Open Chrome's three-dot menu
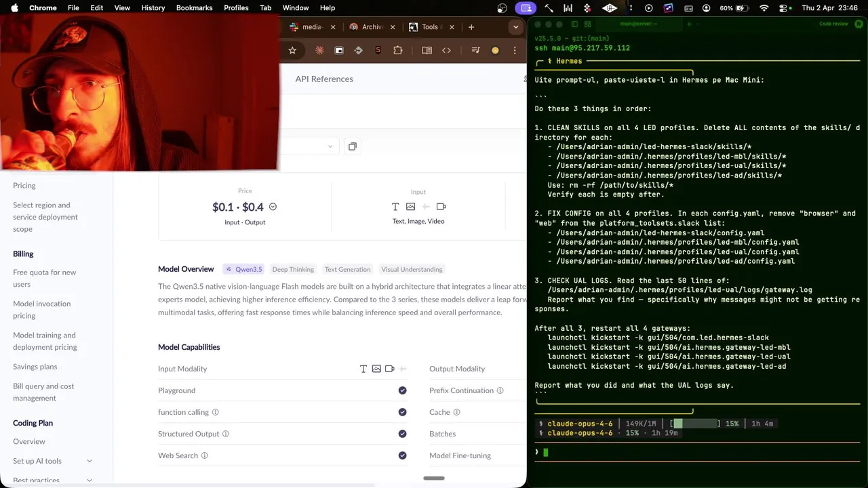This screenshot has width=868, height=488. coord(515,50)
